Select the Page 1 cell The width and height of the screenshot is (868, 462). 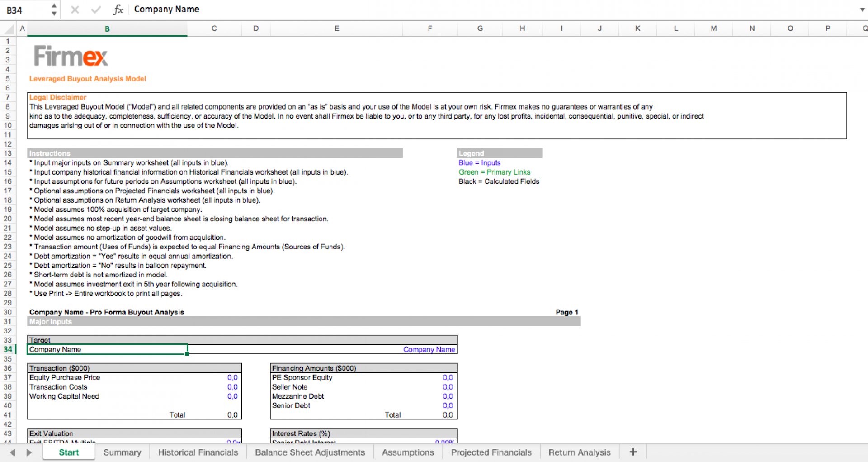tap(567, 312)
